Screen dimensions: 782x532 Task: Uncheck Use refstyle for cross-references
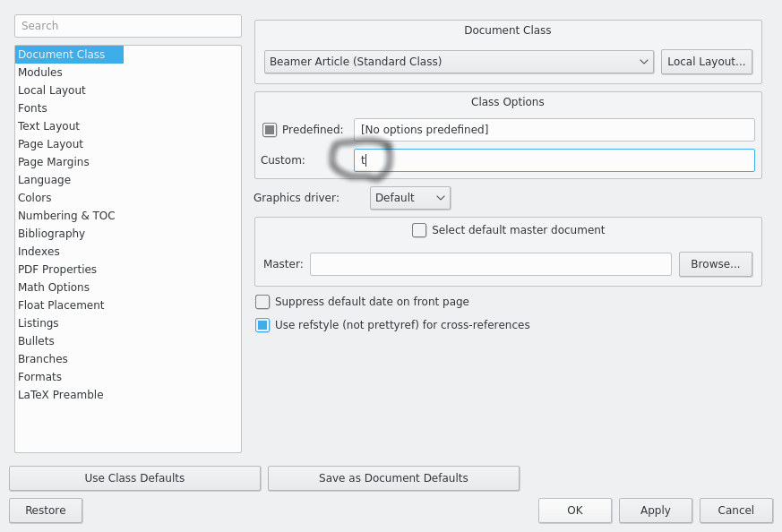click(262, 325)
